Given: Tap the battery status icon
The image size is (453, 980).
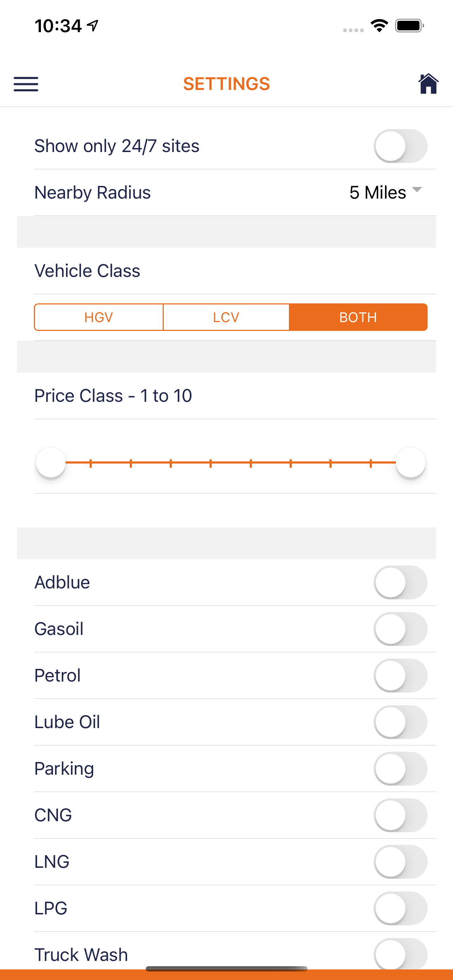Looking at the screenshot, I should (409, 26).
